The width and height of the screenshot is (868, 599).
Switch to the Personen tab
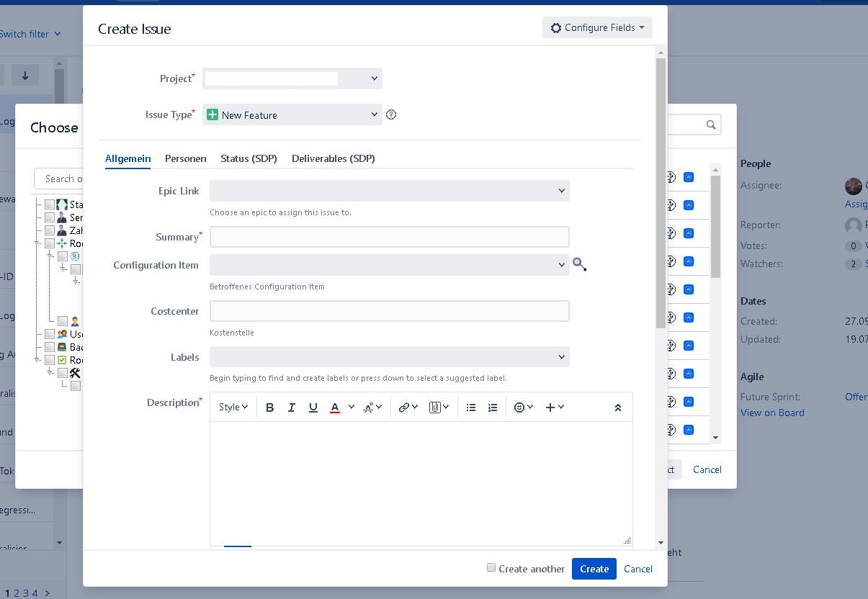click(x=186, y=158)
